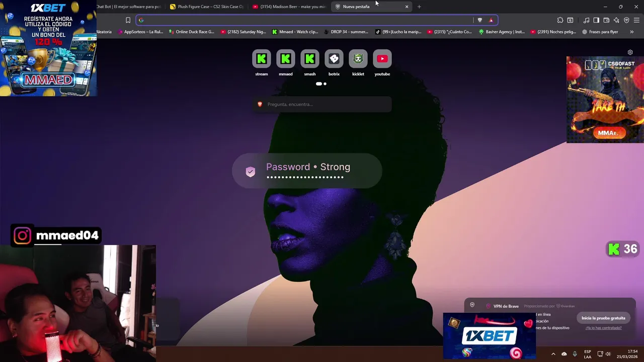Open new tab page settings gear
644x362 pixels.
tap(630, 52)
